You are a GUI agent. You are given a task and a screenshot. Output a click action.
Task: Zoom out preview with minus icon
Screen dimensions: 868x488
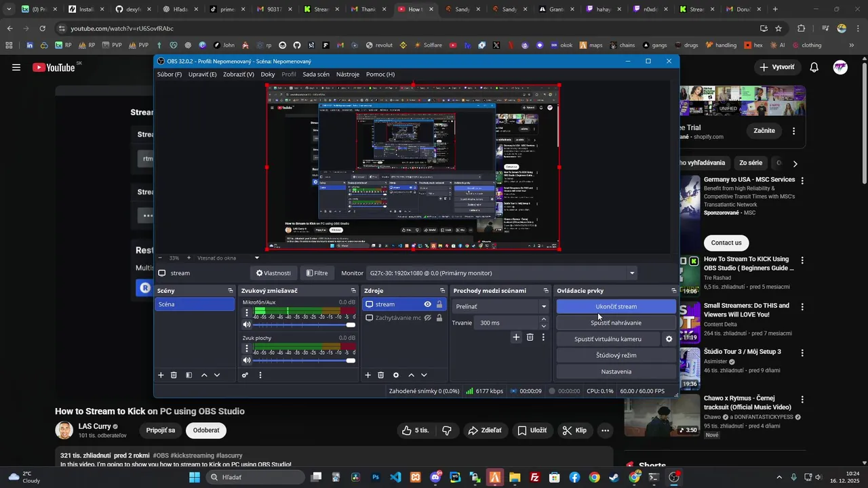pyautogui.click(x=160, y=258)
